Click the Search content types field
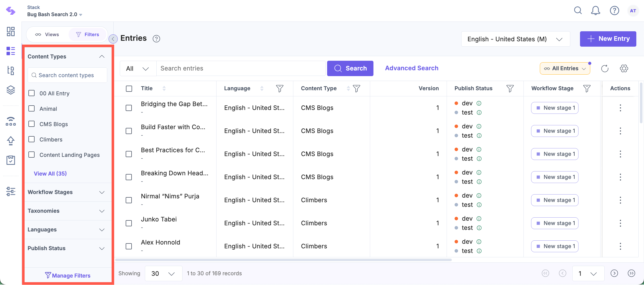 [67, 75]
